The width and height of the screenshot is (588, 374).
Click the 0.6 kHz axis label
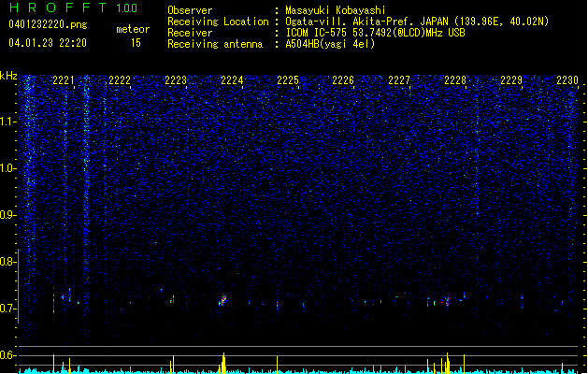pyautogui.click(x=7, y=355)
